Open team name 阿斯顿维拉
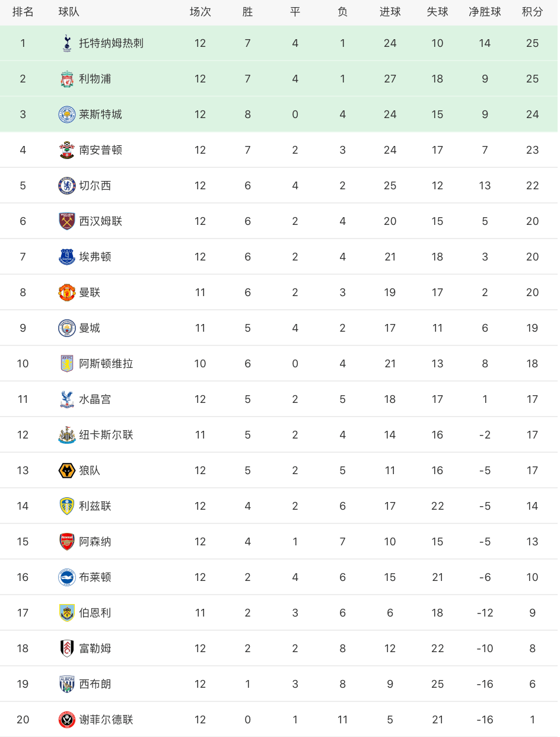 click(106, 364)
